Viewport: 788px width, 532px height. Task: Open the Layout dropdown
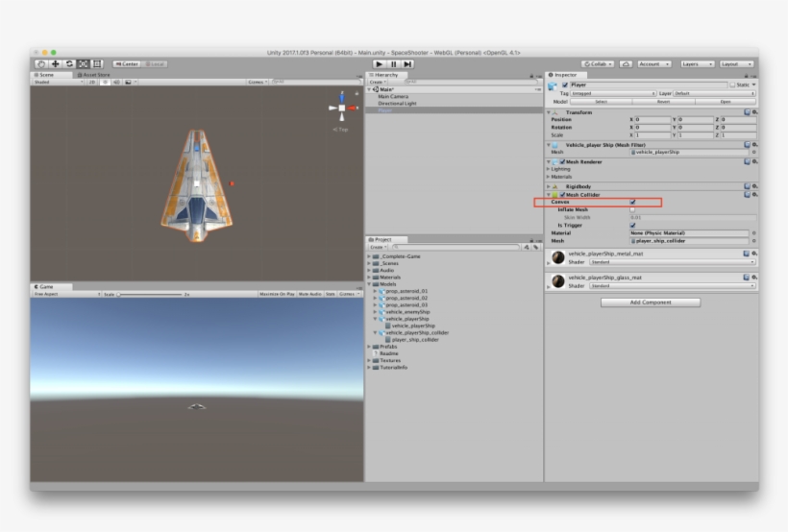[737, 63]
